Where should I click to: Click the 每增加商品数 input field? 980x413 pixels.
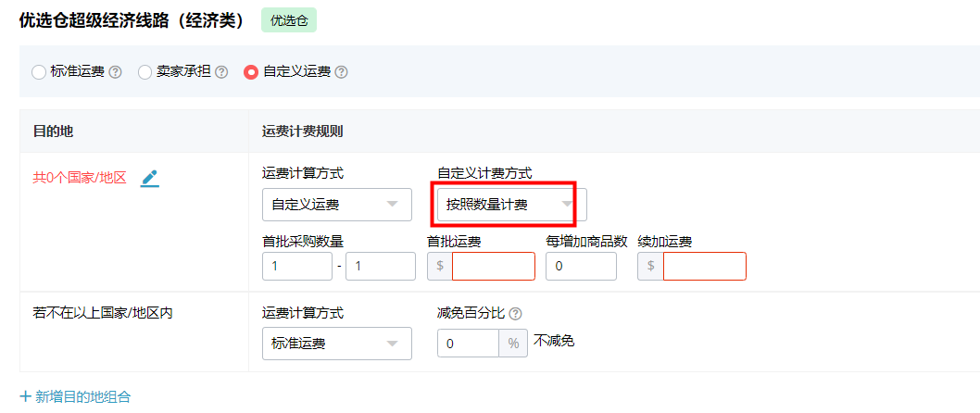(581, 267)
